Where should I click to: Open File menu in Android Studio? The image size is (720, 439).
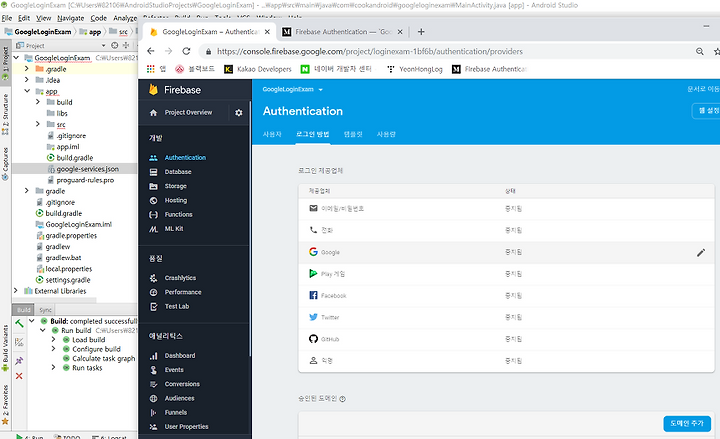point(7,18)
